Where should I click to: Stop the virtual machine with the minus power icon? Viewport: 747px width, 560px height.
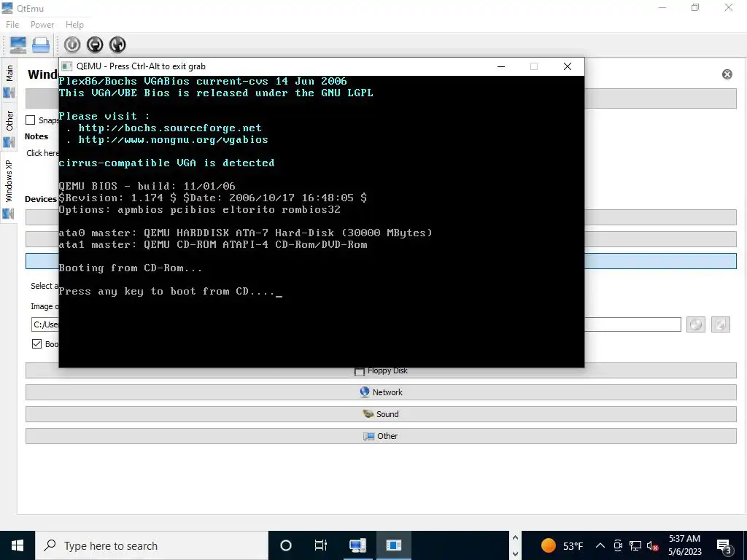[95, 44]
